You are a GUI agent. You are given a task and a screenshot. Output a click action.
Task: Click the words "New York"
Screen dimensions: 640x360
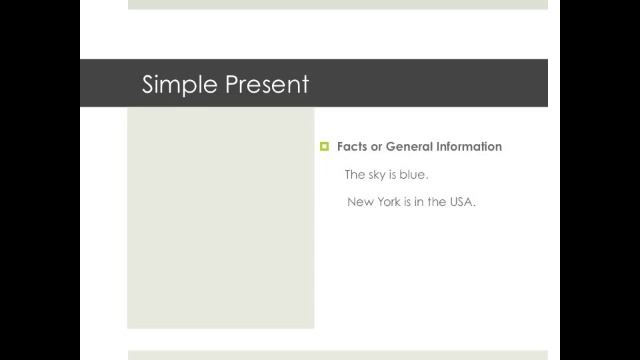(373, 202)
